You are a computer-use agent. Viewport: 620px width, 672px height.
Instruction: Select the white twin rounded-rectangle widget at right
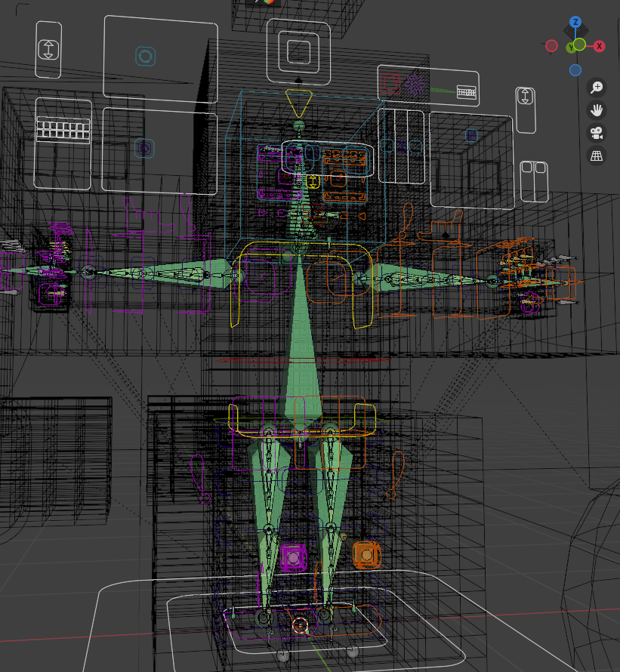click(534, 181)
